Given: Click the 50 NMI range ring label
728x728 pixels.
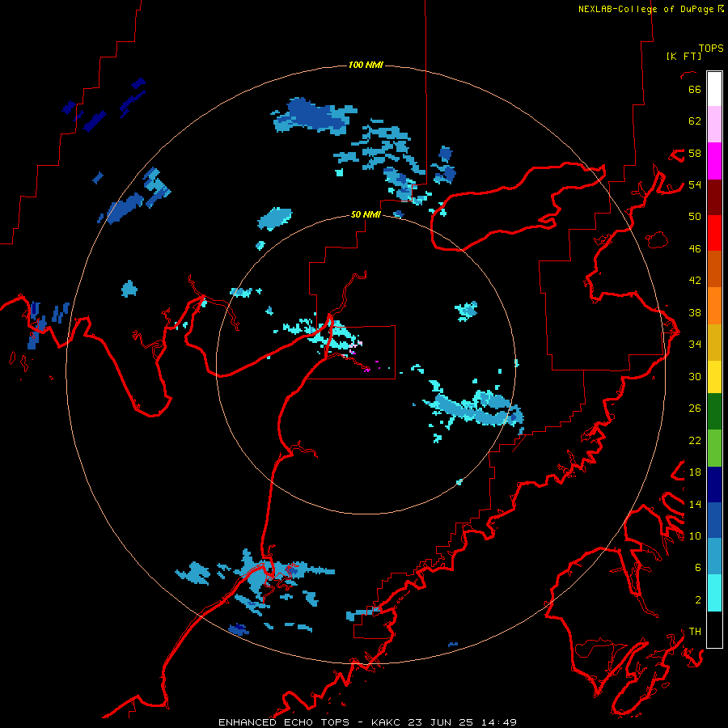Looking at the screenshot, I should (366, 214).
